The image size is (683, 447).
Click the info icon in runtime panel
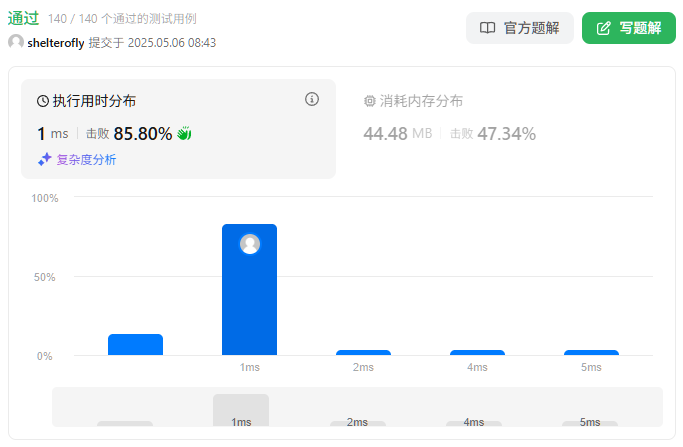coord(312,99)
